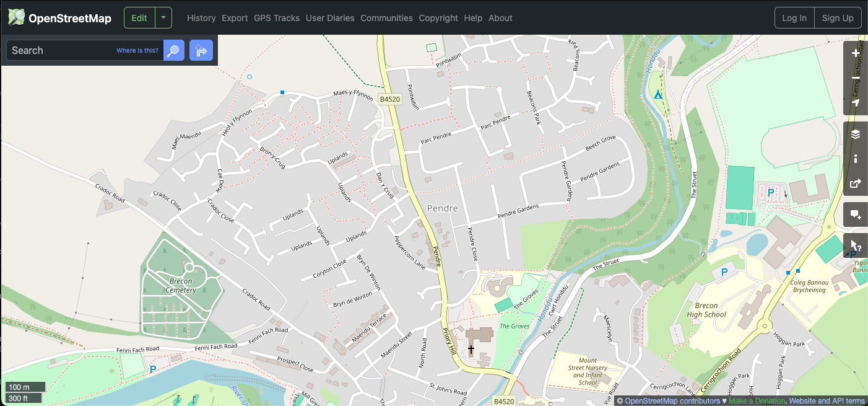Click the parking P below Fenni Fach Road
This screenshot has width=868, height=406.
pyautogui.click(x=153, y=370)
